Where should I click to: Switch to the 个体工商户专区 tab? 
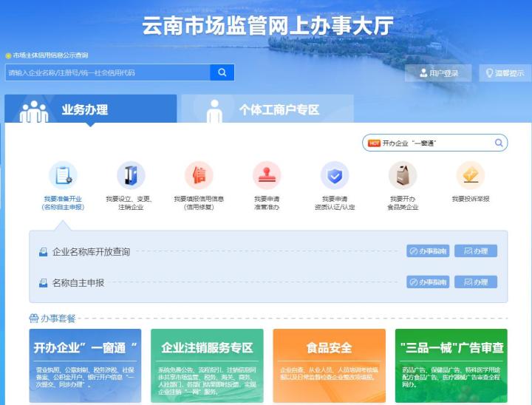pyautogui.click(x=267, y=109)
